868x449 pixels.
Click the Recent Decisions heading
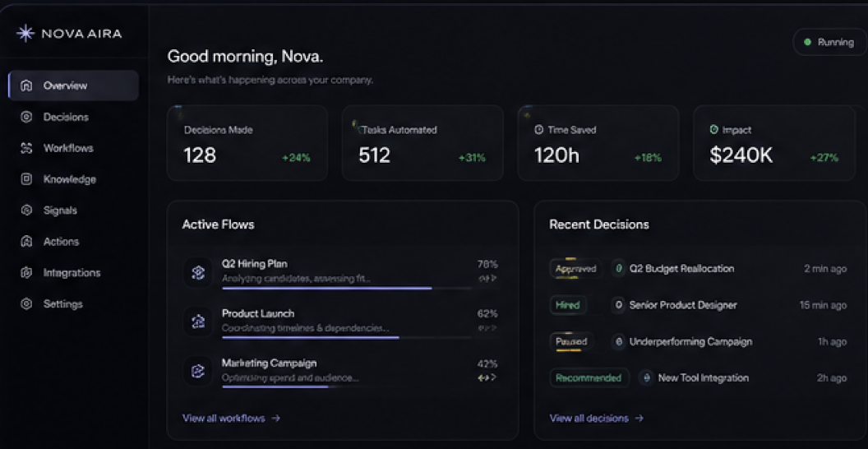coord(599,224)
